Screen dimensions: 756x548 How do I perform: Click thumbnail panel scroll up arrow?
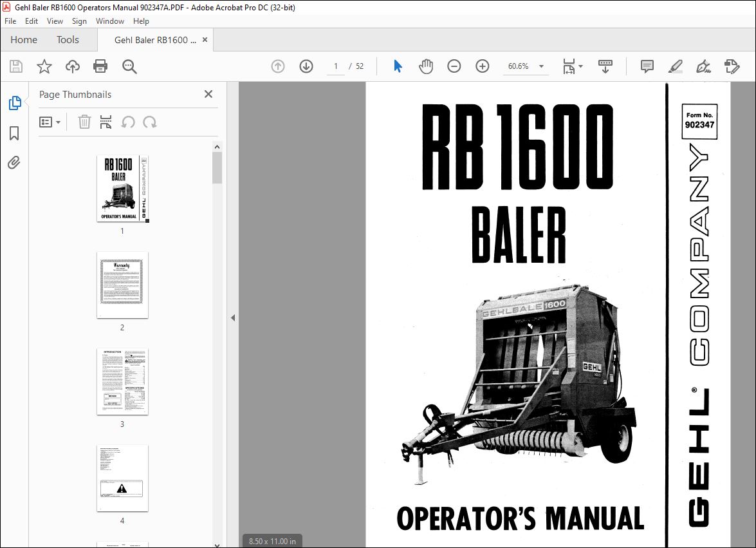(217, 147)
